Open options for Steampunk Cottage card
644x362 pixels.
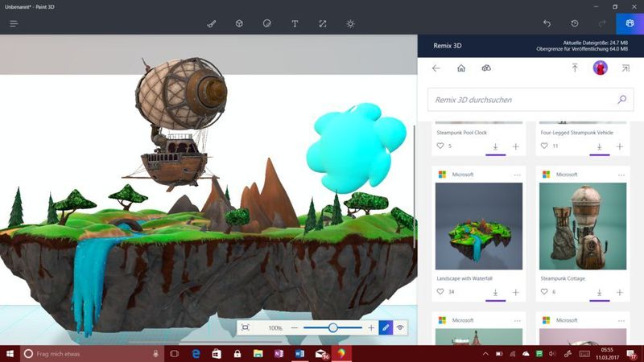click(x=621, y=175)
